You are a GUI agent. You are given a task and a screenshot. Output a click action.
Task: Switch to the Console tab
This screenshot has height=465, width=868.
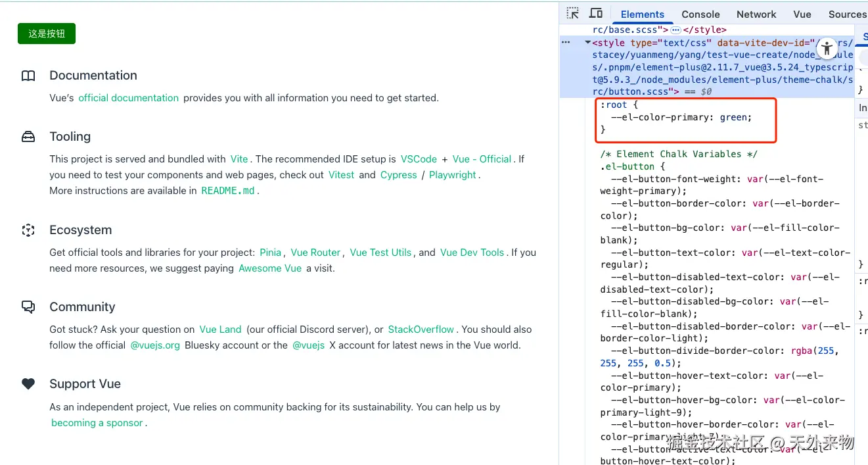point(700,14)
